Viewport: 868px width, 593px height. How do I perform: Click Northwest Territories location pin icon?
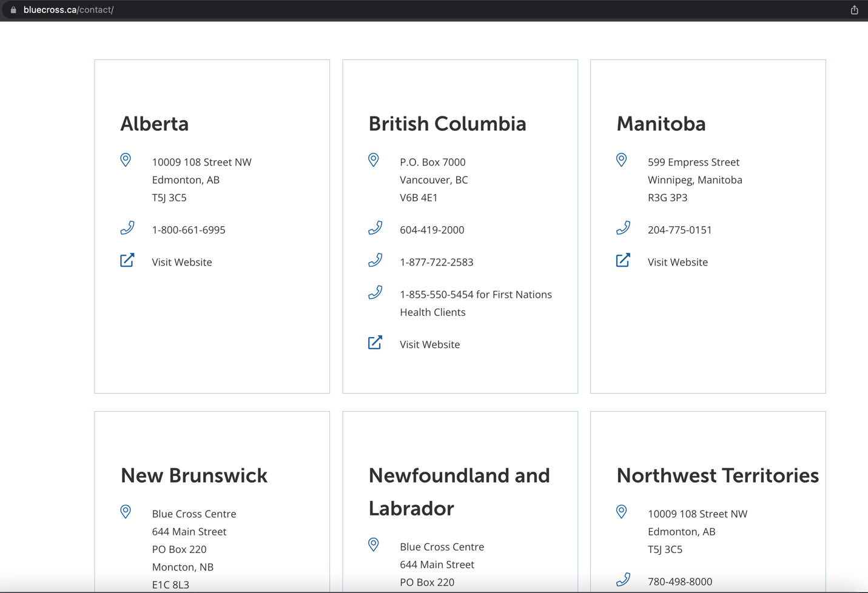(622, 512)
